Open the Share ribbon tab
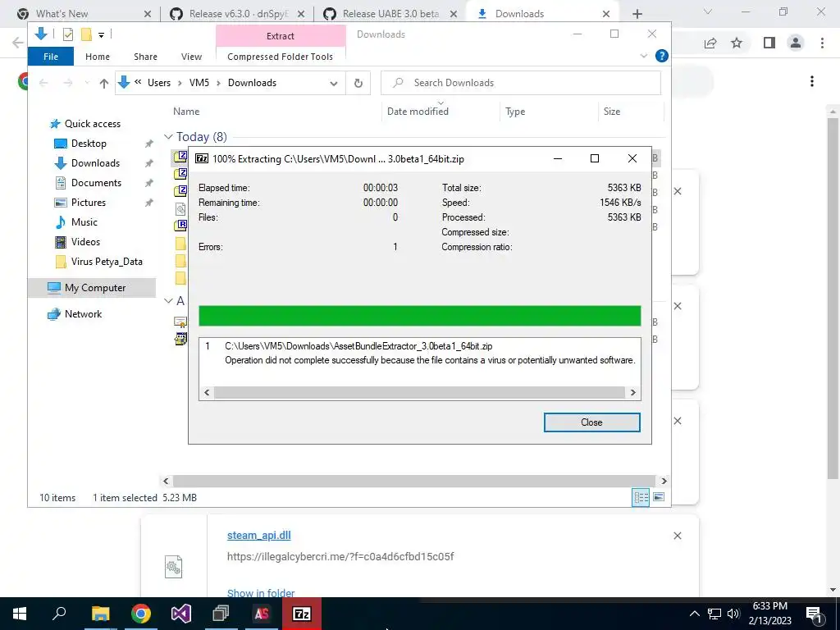 coord(146,57)
